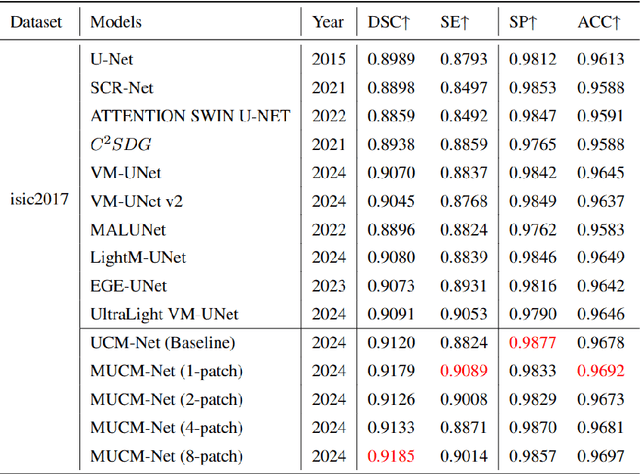Click the SP↑ column header
This screenshot has width=640, height=474.
[x=531, y=20]
